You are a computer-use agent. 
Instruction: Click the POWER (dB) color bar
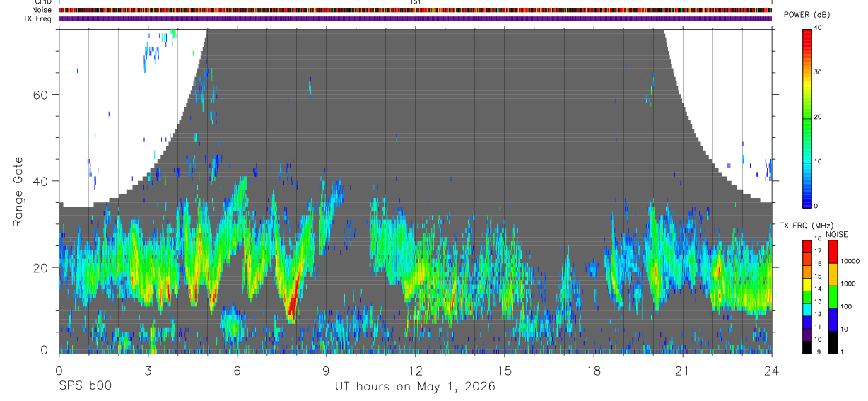[x=807, y=117]
